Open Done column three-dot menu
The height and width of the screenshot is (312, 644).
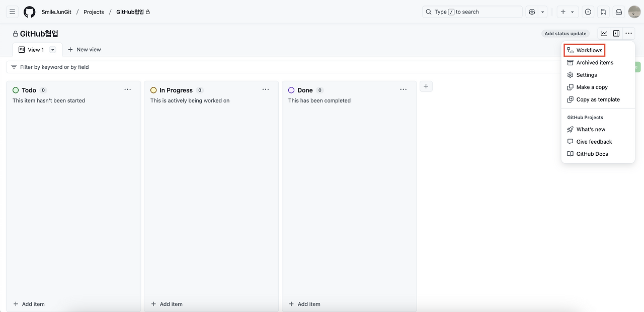[x=404, y=89]
